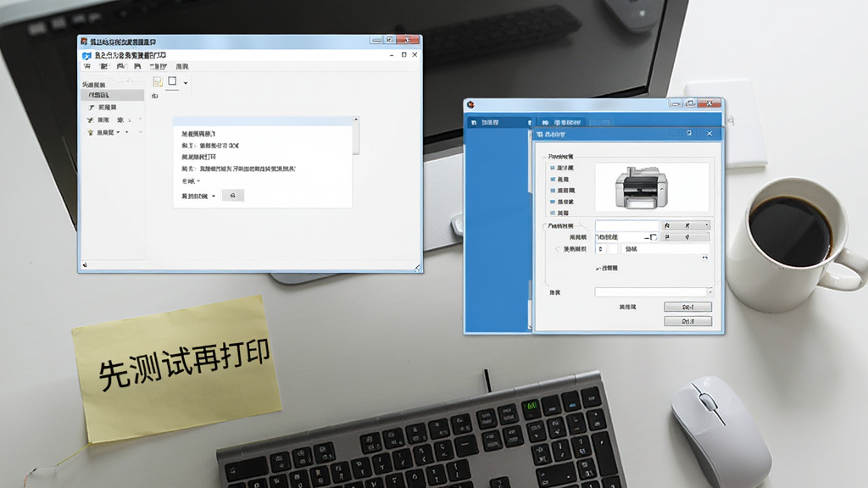This screenshot has width=868, height=488.
Task: Open first dropdown arrow after the trophy row label
Action: [x=118, y=132]
